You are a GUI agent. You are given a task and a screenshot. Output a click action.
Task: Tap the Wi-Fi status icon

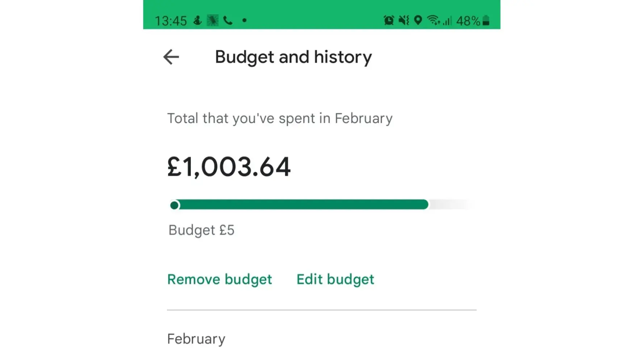[x=433, y=20]
